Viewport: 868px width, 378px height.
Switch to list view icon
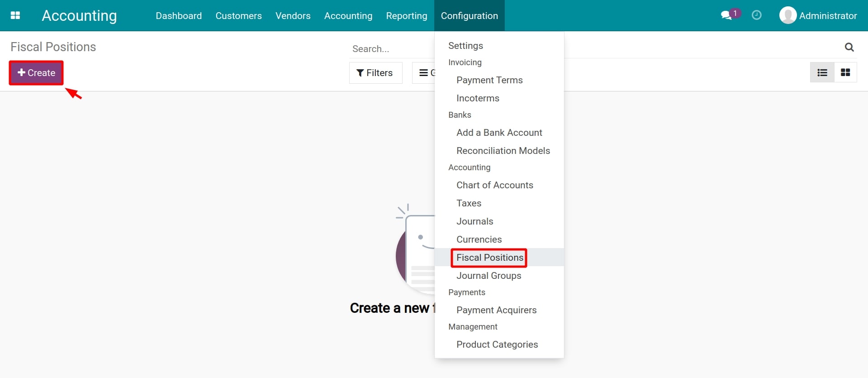click(x=822, y=72)
